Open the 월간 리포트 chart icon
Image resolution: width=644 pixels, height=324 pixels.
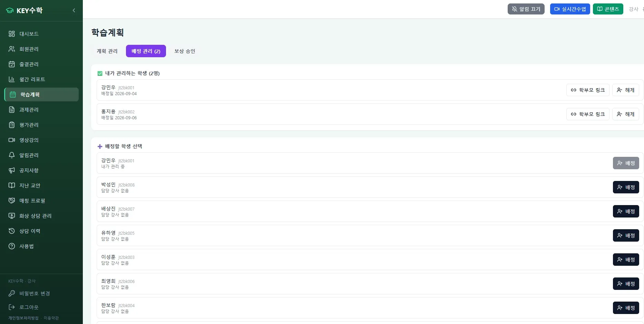(x=12, y=79)
